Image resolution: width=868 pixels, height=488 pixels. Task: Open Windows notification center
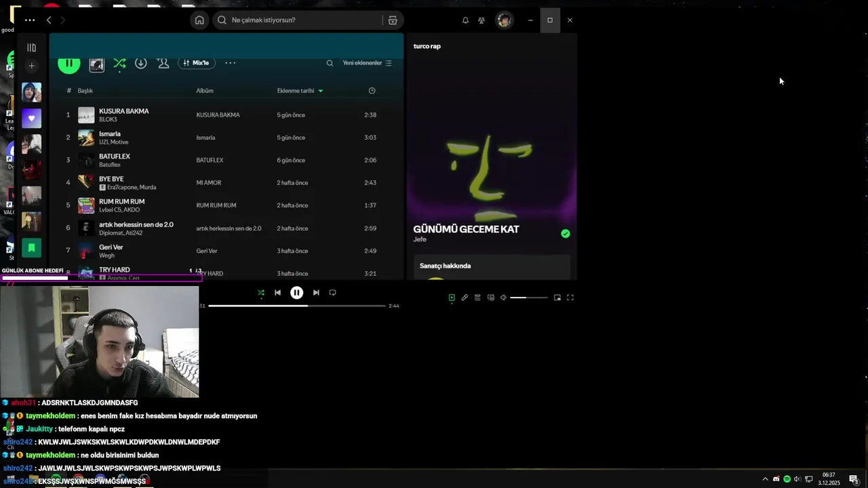tap(854, 479)
